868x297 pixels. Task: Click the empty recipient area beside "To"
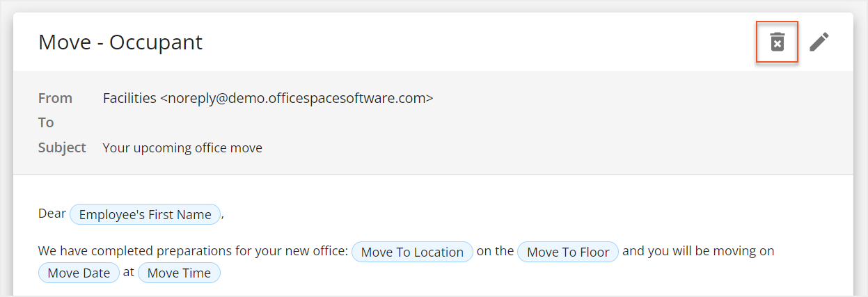click(x=278, y=122)
